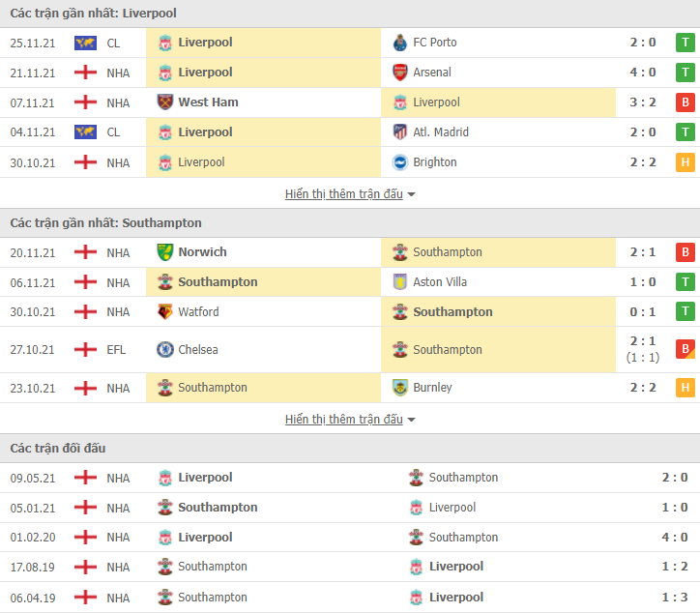Click the Brighton club crest icon

(399, 162)
